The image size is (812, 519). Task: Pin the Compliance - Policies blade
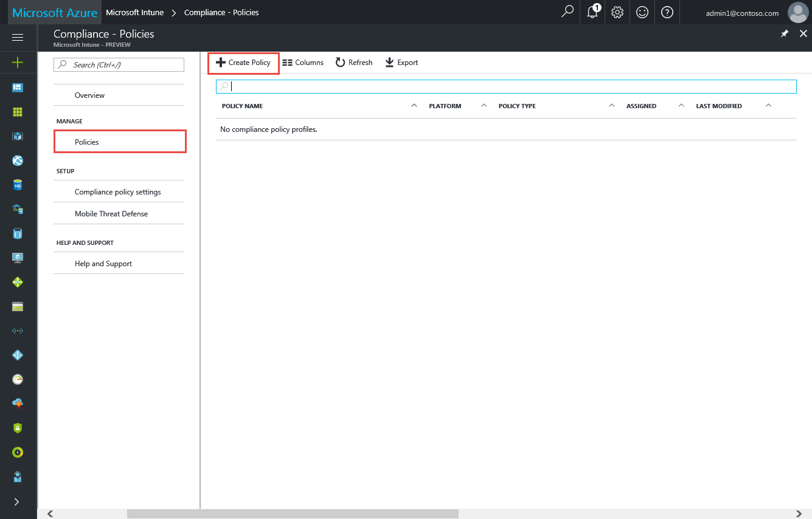(785, 34)
